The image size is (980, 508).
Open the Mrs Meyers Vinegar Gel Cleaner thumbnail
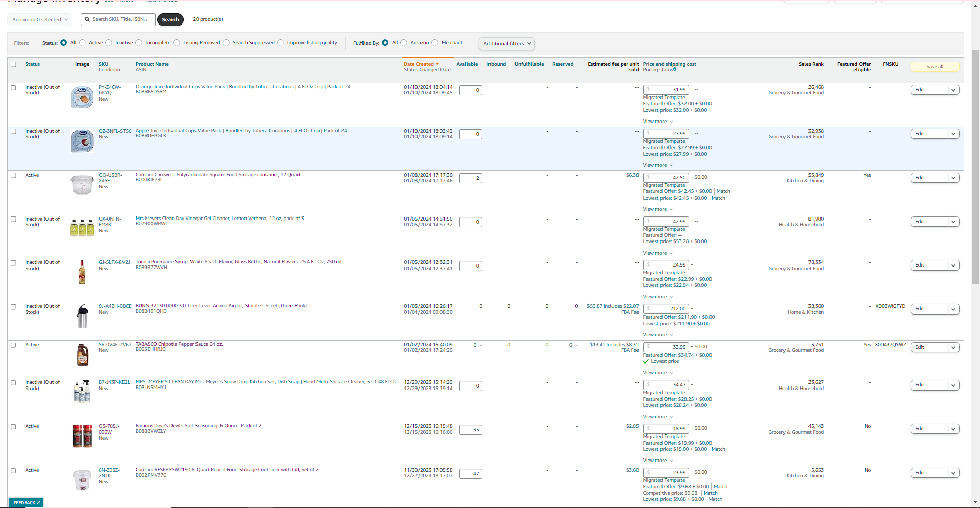[82, 228]
